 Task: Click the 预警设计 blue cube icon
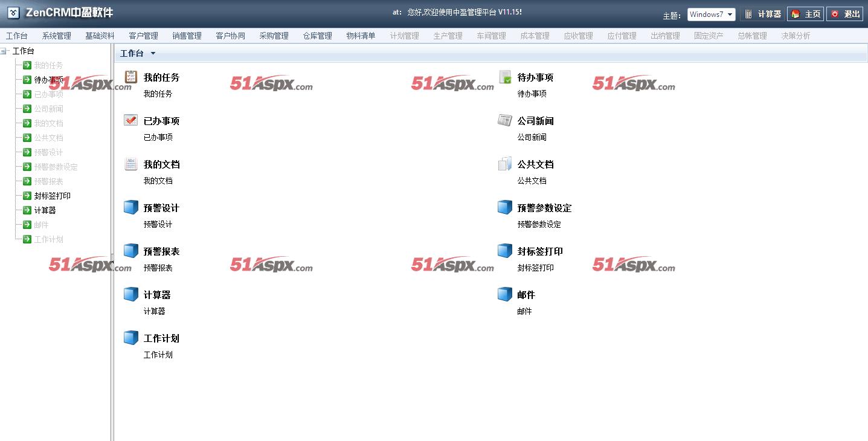[130, 207]
